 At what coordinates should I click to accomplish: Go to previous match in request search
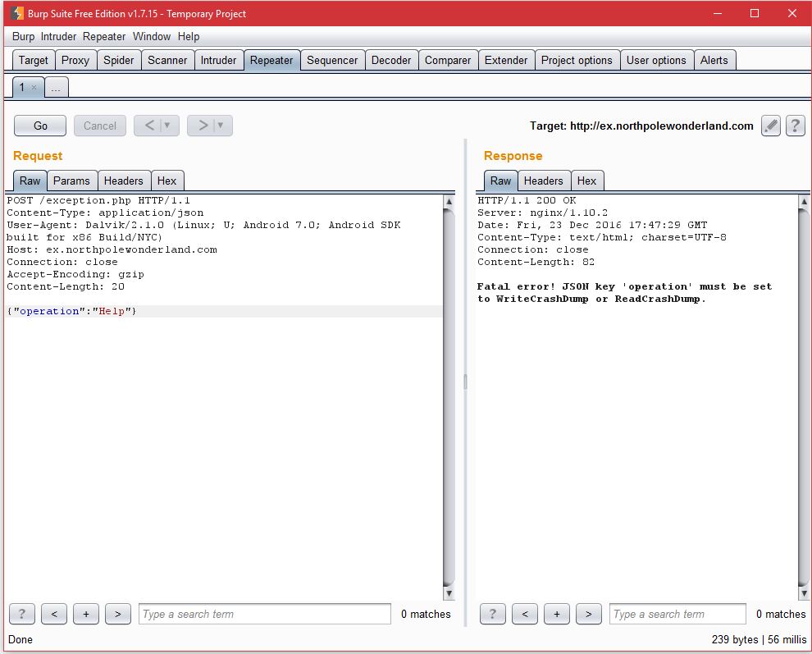click(54, 614)
